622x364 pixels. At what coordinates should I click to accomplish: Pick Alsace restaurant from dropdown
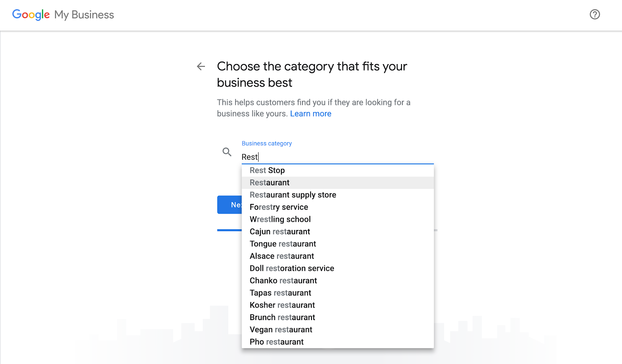pyautogui.click(x=282, y=256)
